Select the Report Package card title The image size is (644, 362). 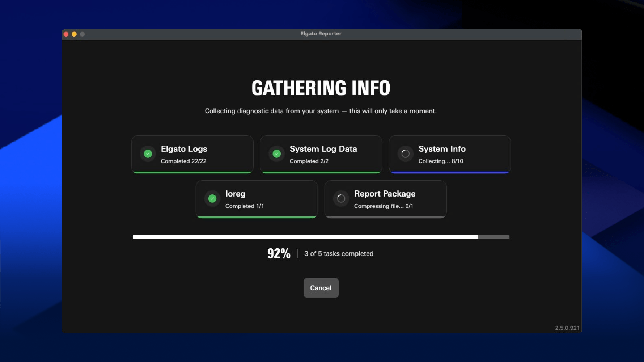pyautogui.click(x=385, y=194)
